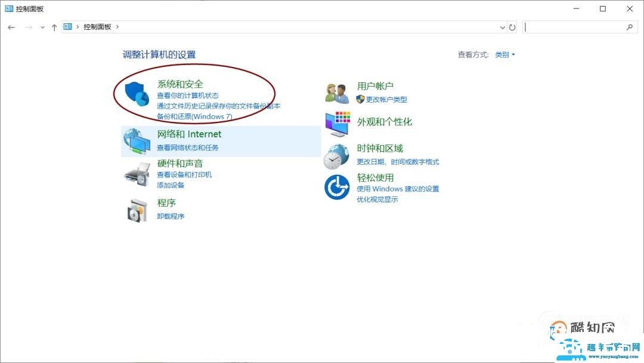
Task: Open 卸载程序 under Programs
Action: point(171,216)
